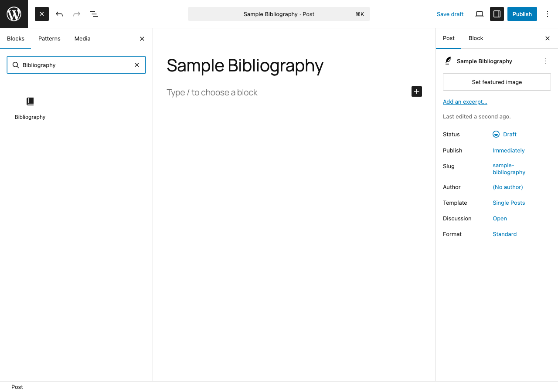The image size is (558, 392).
Task: Click the Redo arrow icon
Action: point(77,14)
